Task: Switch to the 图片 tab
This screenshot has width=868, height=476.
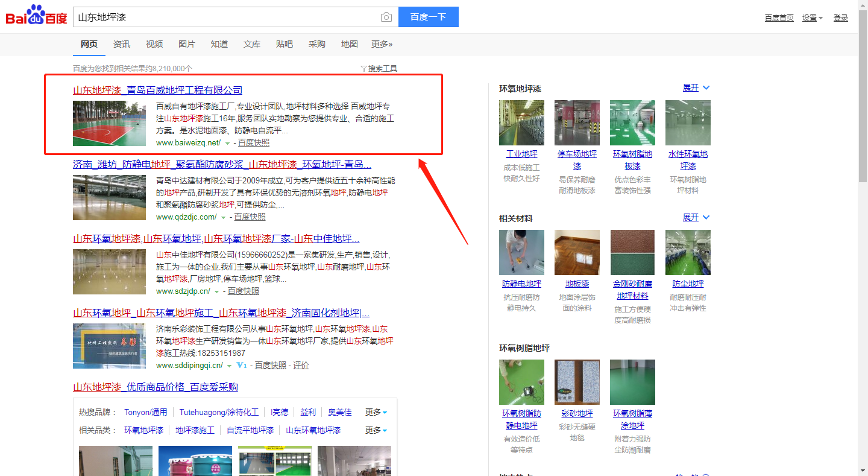Action: pos(187,44)
